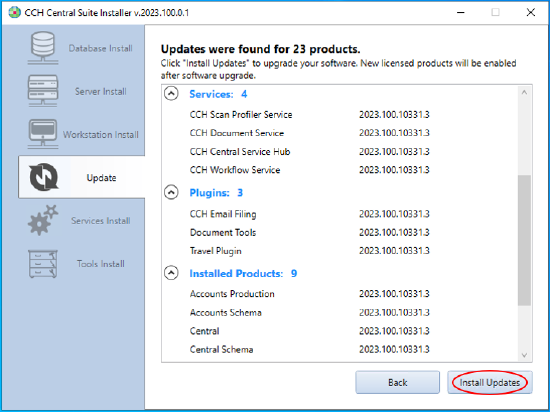Select CCH Workflow Service row

tap(309, 170)
